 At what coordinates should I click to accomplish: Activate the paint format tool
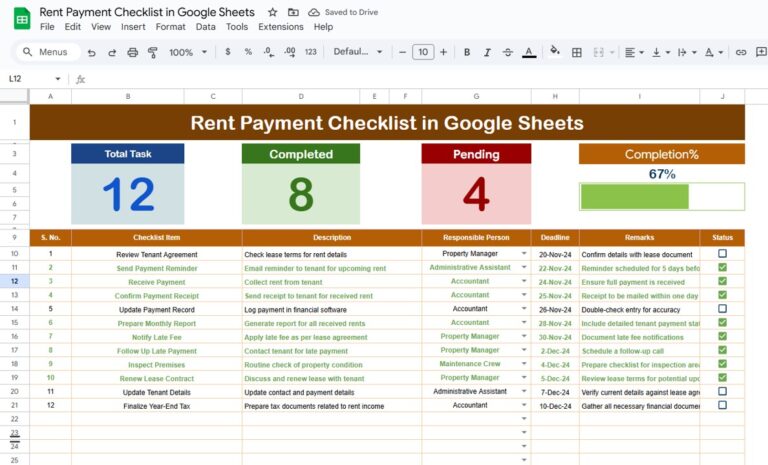(153, 52)
